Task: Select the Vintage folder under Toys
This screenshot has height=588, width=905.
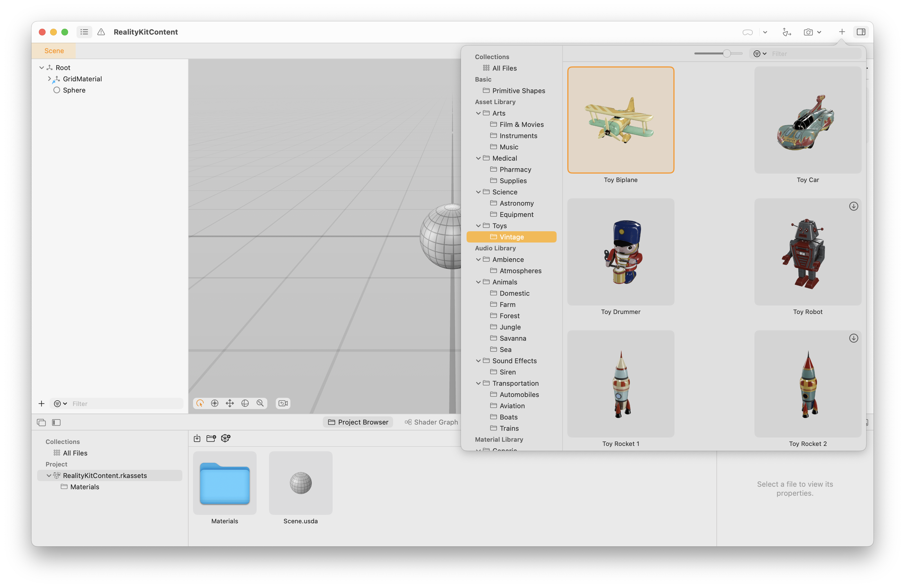Action: coord(511,237)
